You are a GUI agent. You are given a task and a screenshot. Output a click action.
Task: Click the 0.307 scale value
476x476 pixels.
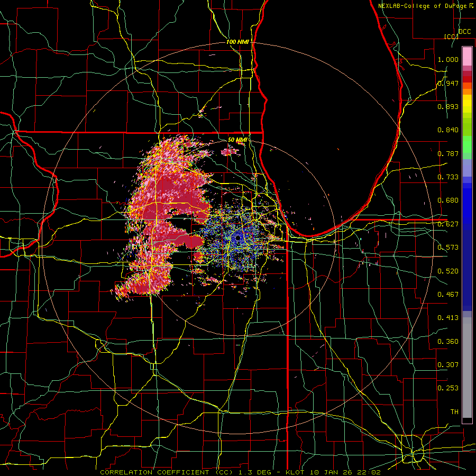click(x=448, y=364)
